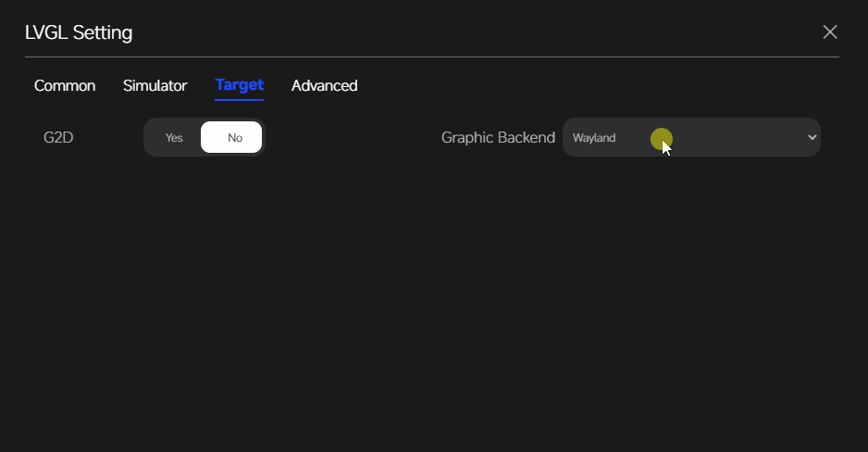View Advanced LVGL options
This screenshot has width=868, height=452.
point(325,85)
